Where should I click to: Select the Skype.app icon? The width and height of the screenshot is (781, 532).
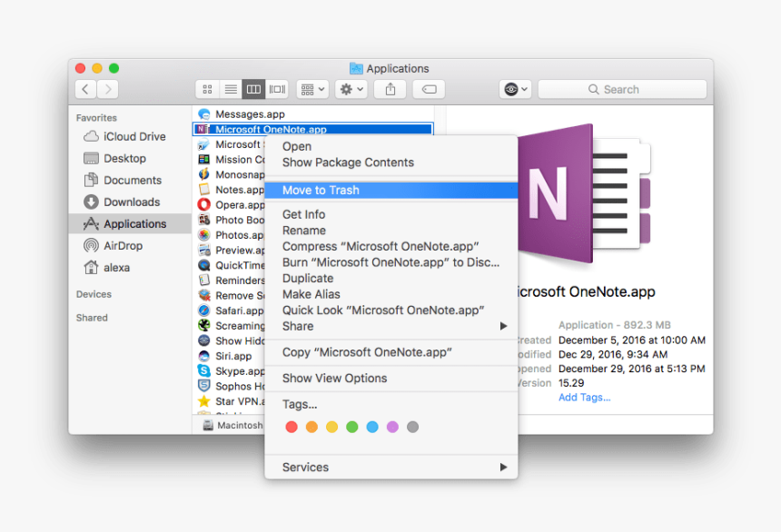(203, 370)
